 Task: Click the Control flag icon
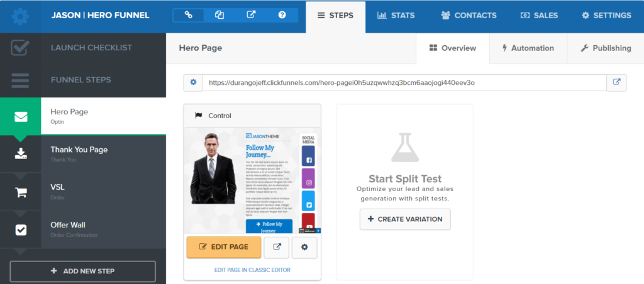click(198, 116)
